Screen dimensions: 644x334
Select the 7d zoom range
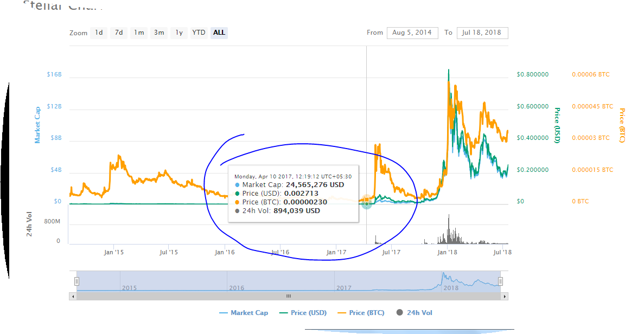pyautogui.click(x=119, y=33)
